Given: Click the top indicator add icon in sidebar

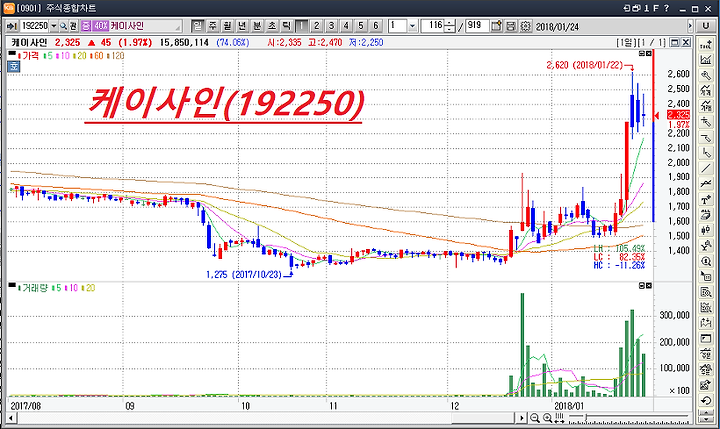Looking at the screenshot, I should [x=706, y=45].
